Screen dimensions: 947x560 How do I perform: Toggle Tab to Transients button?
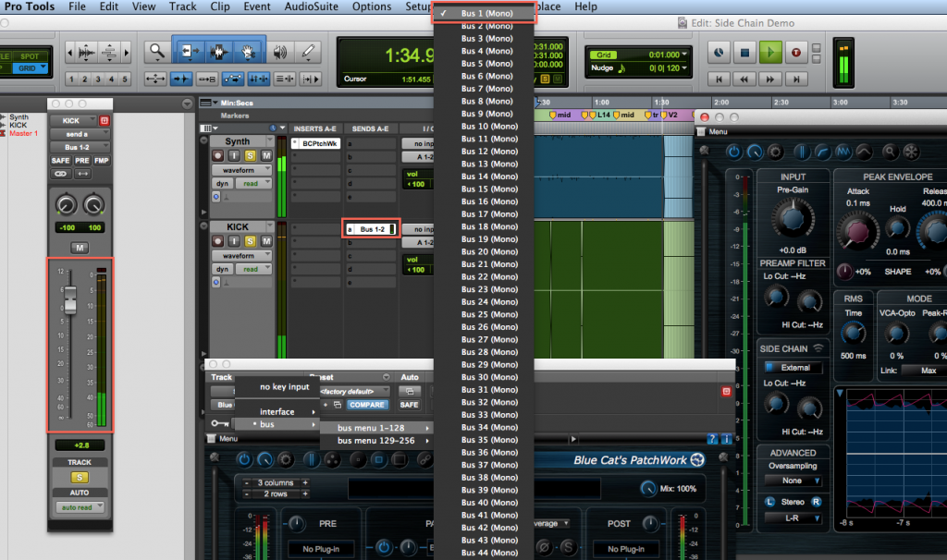pos(180,79)
